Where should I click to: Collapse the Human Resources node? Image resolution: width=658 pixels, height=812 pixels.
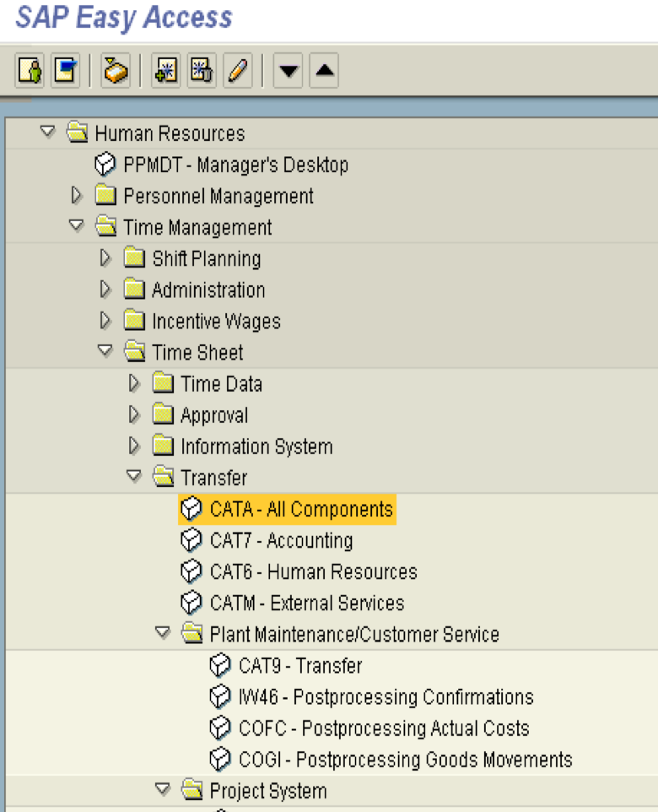pos(47,133)
